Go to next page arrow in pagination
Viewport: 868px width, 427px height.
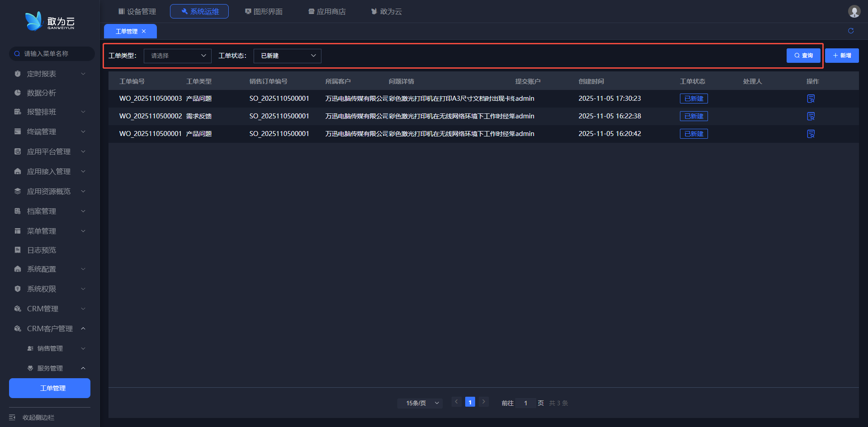click(483, 402)
